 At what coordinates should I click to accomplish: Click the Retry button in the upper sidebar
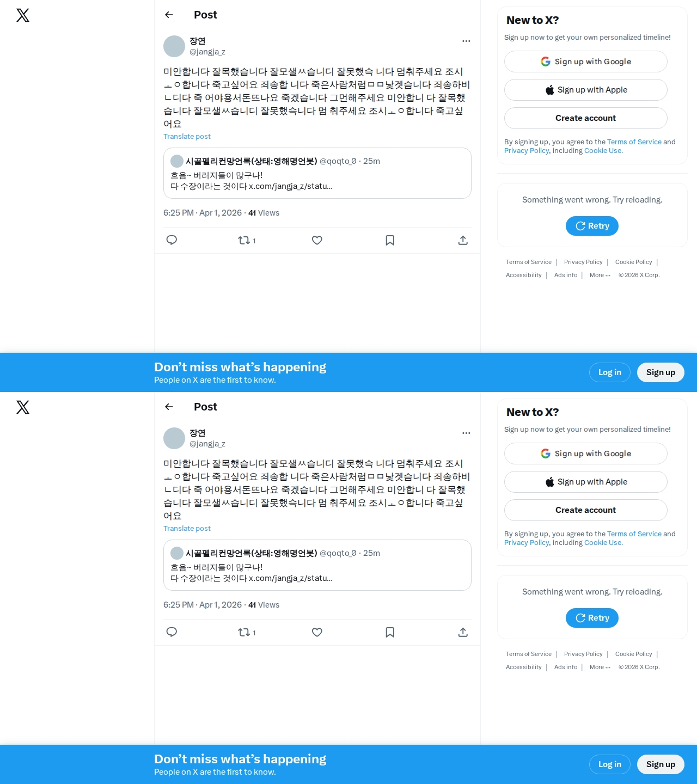(x=592, y=226)
